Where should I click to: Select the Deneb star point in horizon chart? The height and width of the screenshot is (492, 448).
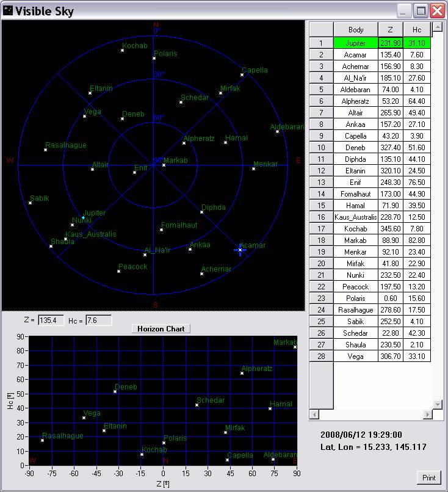115,391
